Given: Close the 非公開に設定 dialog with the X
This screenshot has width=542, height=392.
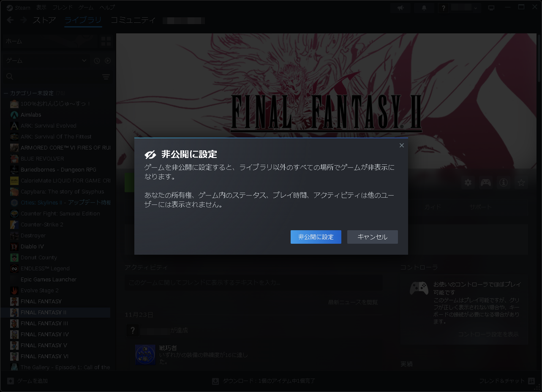Looking at the screenshot, I should click(401, 145).
